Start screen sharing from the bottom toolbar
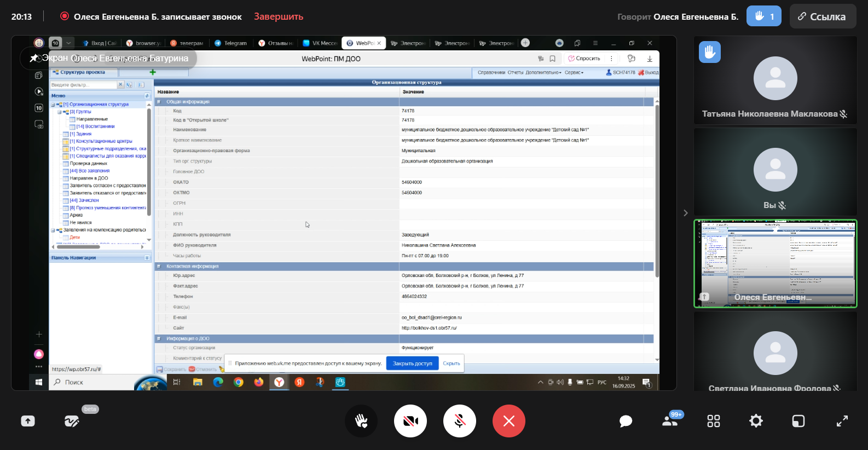 click(28, 421)
